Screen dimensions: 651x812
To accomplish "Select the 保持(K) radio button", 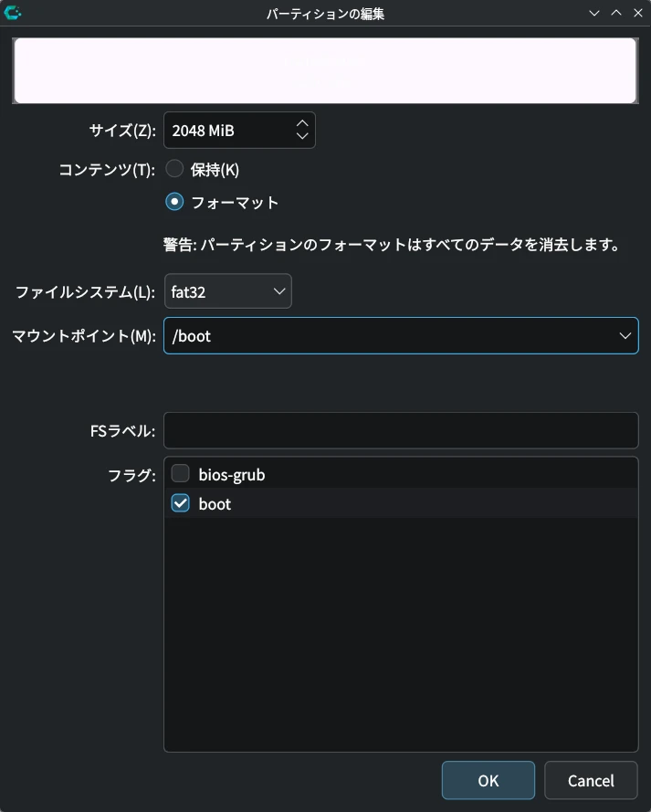I will (x=175, y=169).
